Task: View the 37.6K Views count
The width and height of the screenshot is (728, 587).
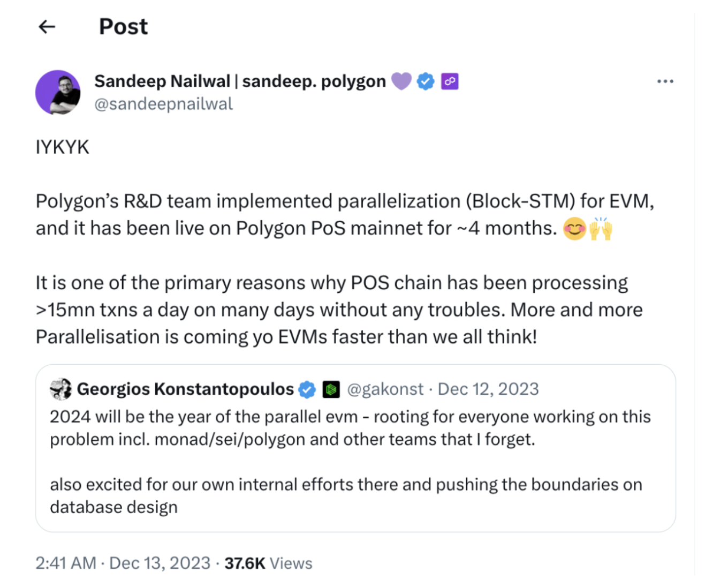Action: pyautogui.click(x=268, y=563)
